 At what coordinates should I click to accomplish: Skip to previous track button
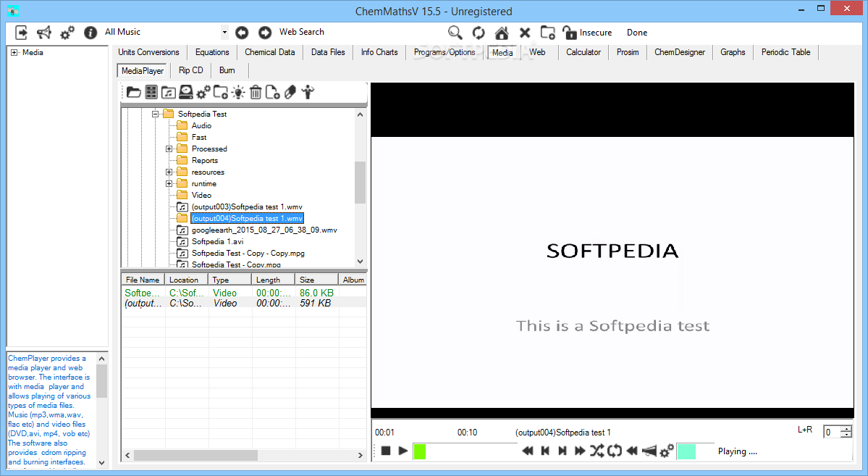(545, 451)
